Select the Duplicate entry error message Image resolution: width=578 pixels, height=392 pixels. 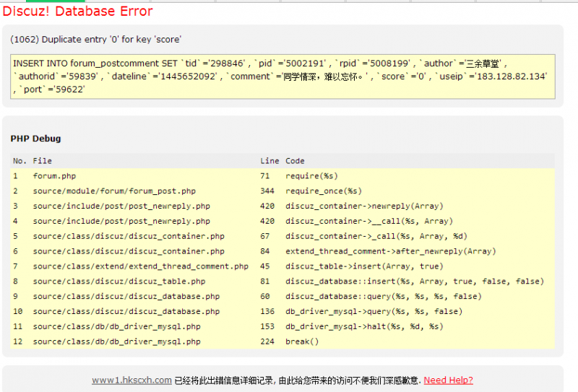click(96, 40)
